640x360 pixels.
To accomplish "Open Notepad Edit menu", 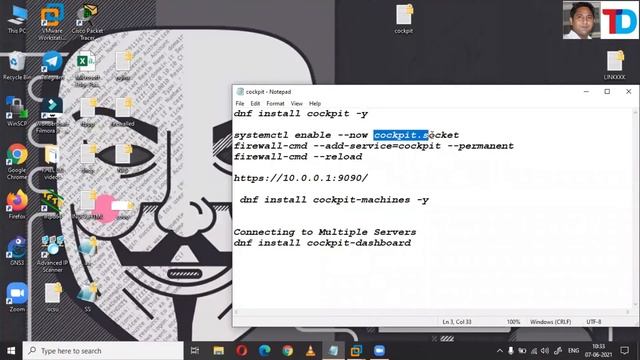I will [255, 104].
